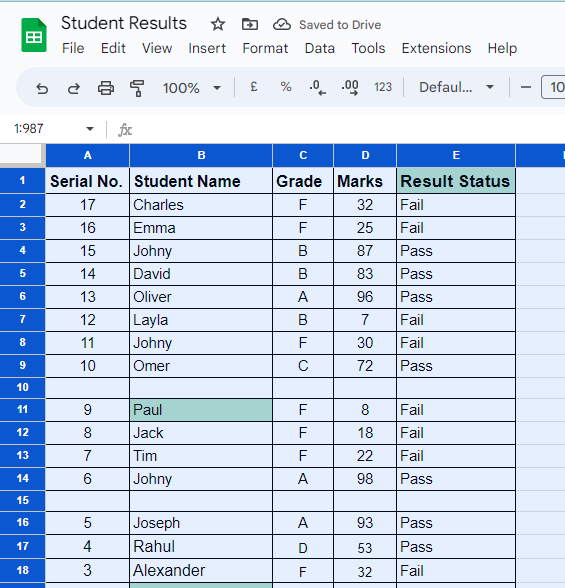565x588 pixels.
Task: Activate the paint format roller icon
Action: pyautogui.click(x=137, y=88)
